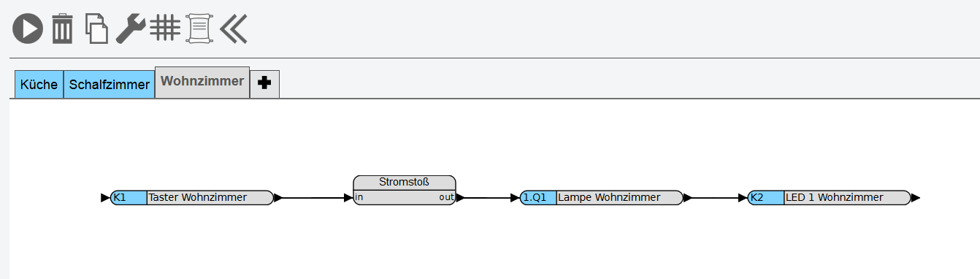The width and height of the screenshot is (980, 279).
Task: Click the output arrow after LED 1 Wohnzimmer
Action: (x=916, y=198)
